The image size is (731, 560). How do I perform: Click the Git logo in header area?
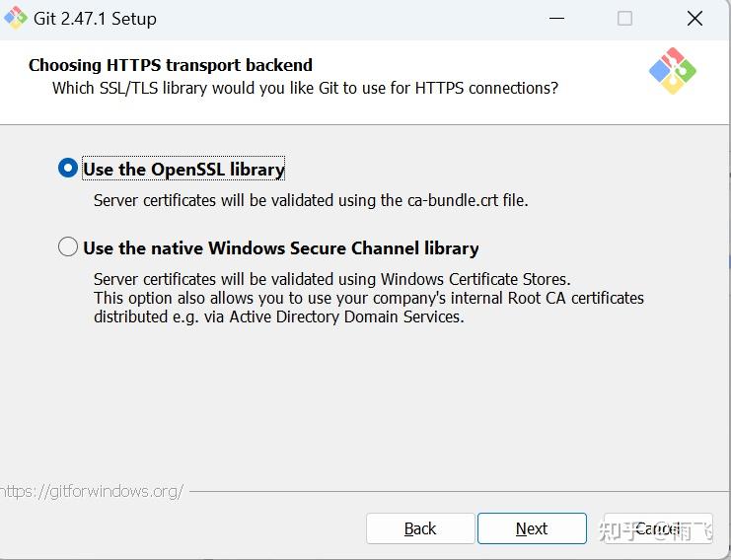pyautogui.click(x=672, y=71)
